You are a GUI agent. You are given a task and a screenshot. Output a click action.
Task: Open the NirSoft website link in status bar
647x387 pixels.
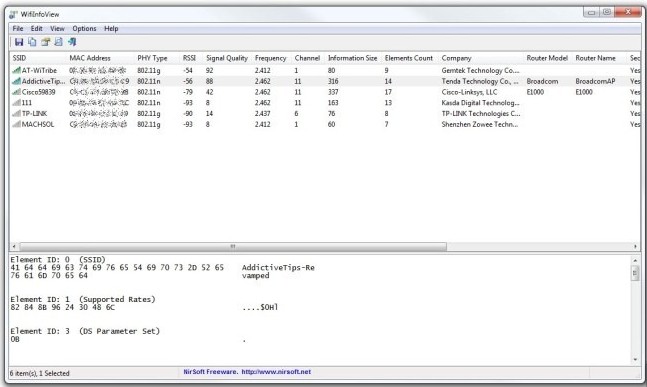[276, 372]
